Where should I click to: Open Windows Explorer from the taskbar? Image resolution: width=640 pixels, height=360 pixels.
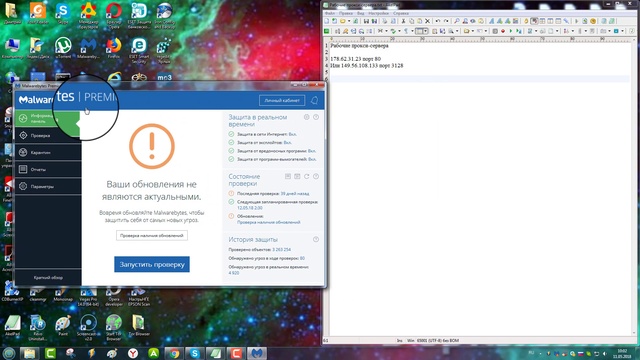(29, 353)
